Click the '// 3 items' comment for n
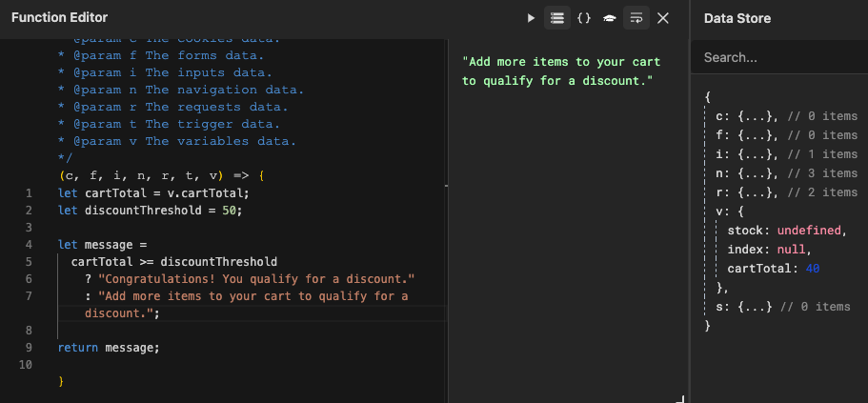 click(823, 173)
